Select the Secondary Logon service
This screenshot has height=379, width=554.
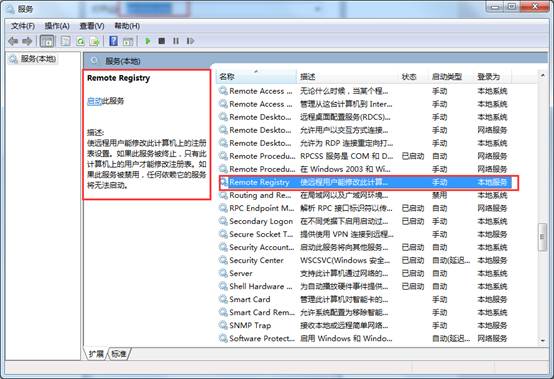coord(261,221)
